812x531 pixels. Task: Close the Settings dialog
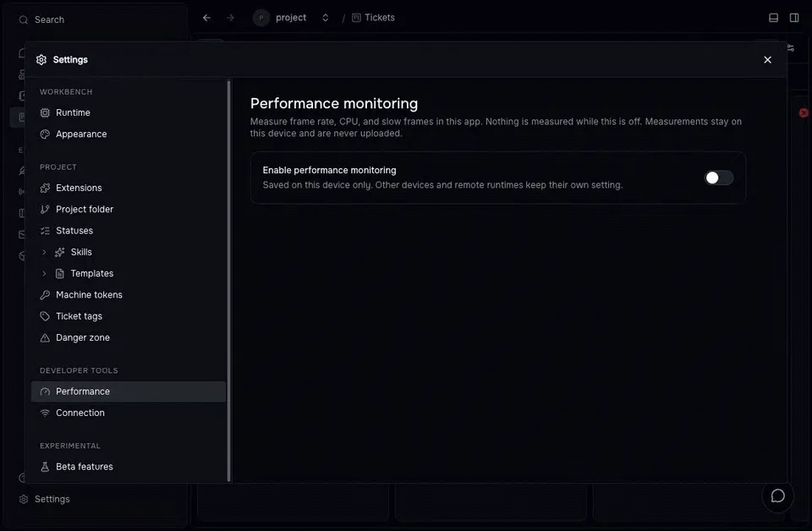coord(767,60)
